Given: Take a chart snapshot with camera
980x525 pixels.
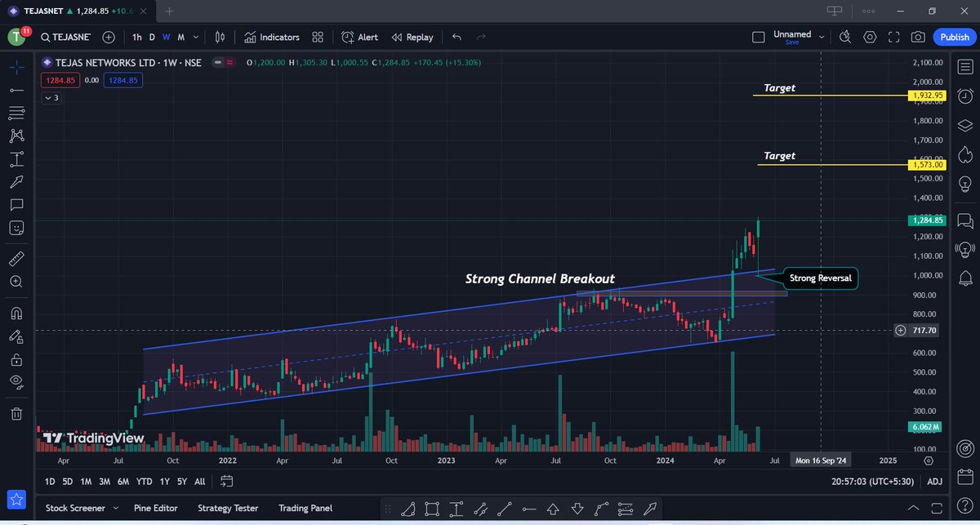Looking at the screenshot, I should point(919,37).
